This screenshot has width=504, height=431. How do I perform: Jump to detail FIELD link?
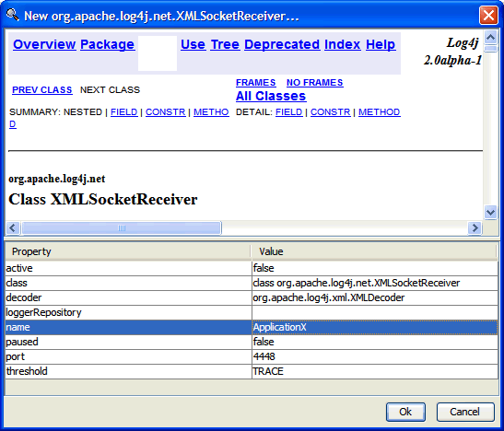(x=289, y=112)
